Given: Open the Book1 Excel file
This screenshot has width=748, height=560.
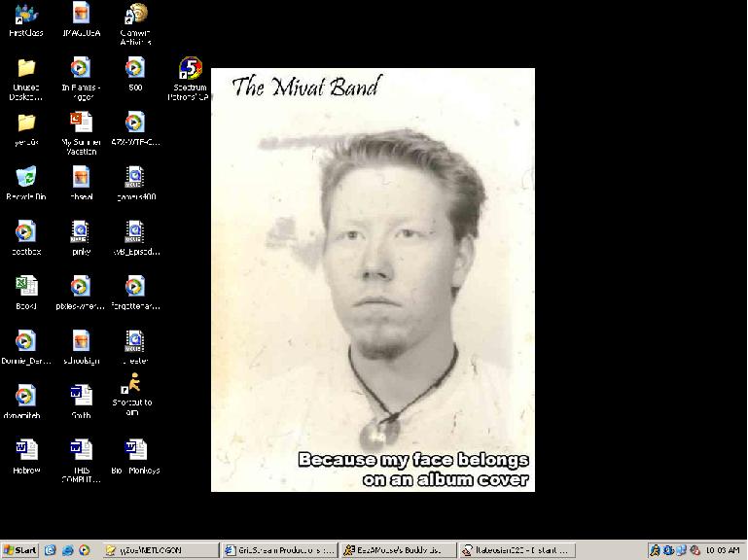Looking at the screenshot, I should coord(25,287).
